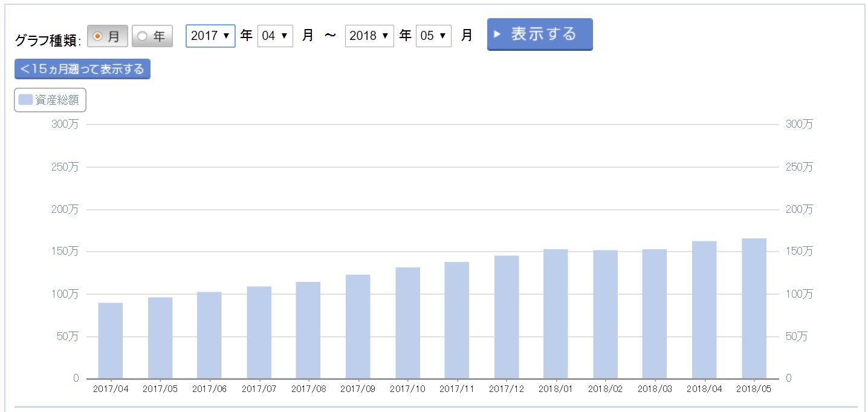Click the 2017/04 bar in chart

click(x=110, y=341)
